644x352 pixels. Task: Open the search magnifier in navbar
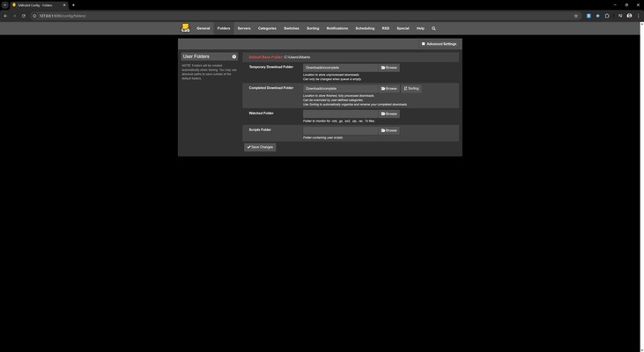[x=433, y=28]
